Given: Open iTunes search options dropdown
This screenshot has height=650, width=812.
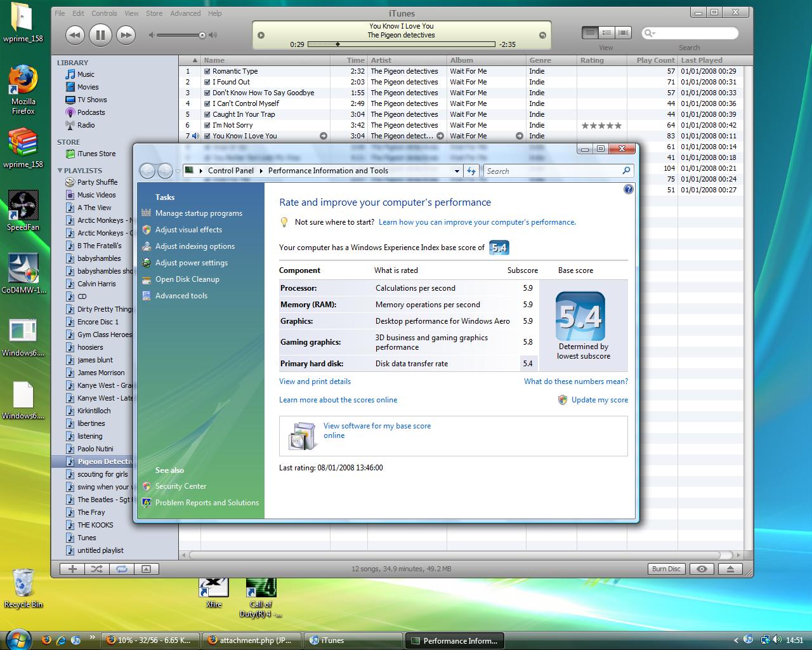Looking at the screenshot, I should tap(650, 33).
